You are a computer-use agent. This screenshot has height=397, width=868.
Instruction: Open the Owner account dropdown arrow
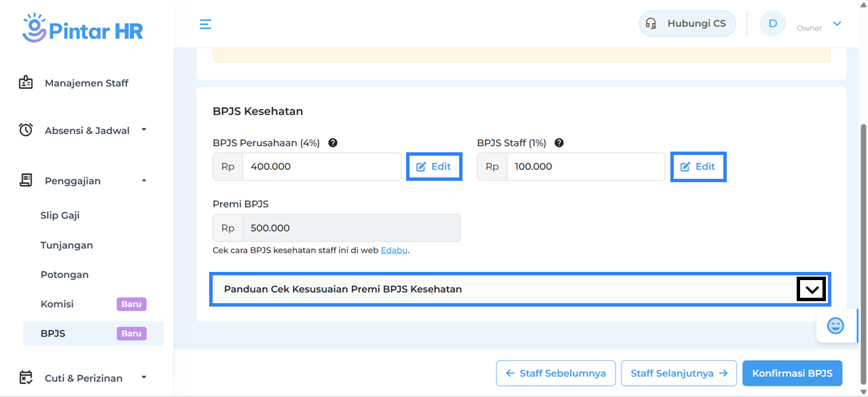(x=837, y=24)
